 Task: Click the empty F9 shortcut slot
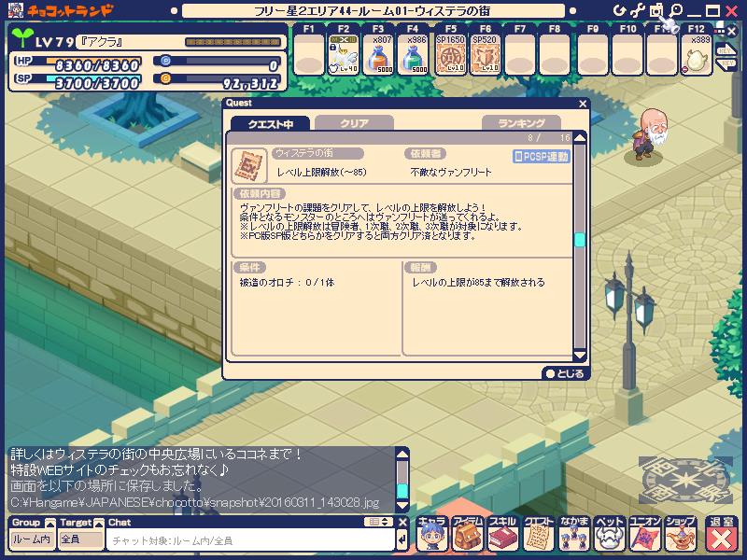(x=592, y=54)
